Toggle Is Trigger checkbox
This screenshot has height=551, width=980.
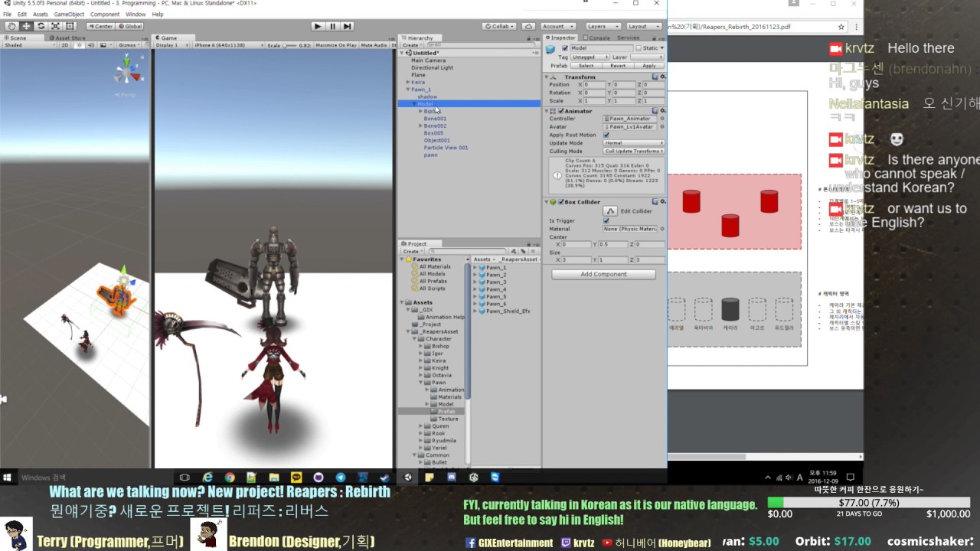tap(606, 220)
